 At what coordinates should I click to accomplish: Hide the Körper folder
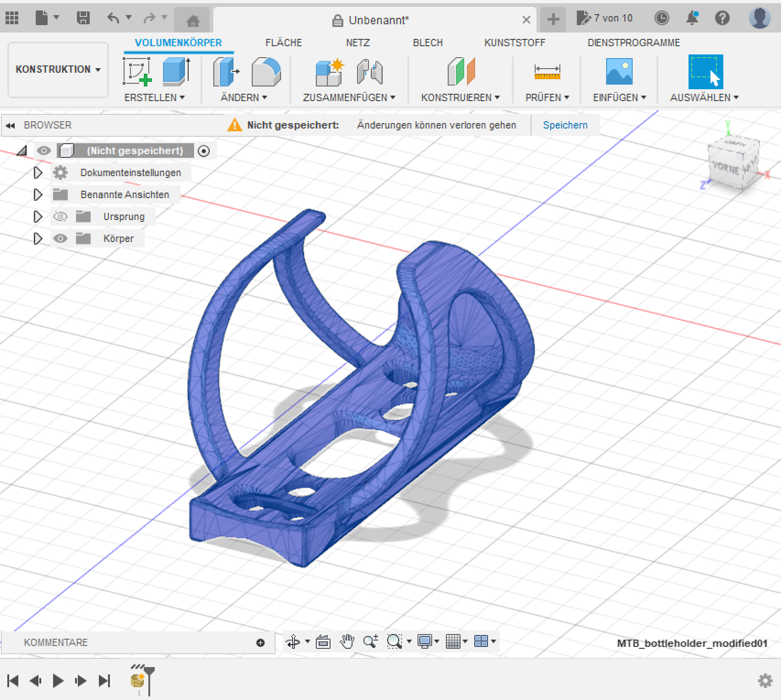coord(60,238)
